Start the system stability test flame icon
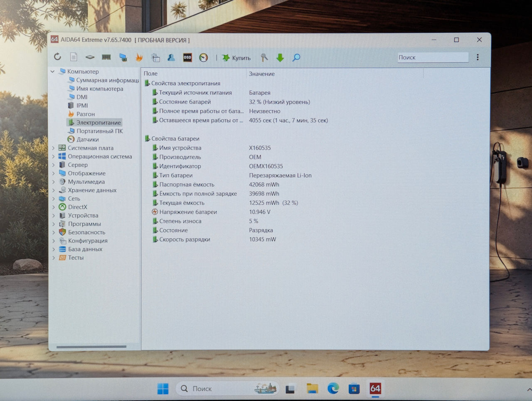The width and height of the screenshot is (532, 401). 139,57
